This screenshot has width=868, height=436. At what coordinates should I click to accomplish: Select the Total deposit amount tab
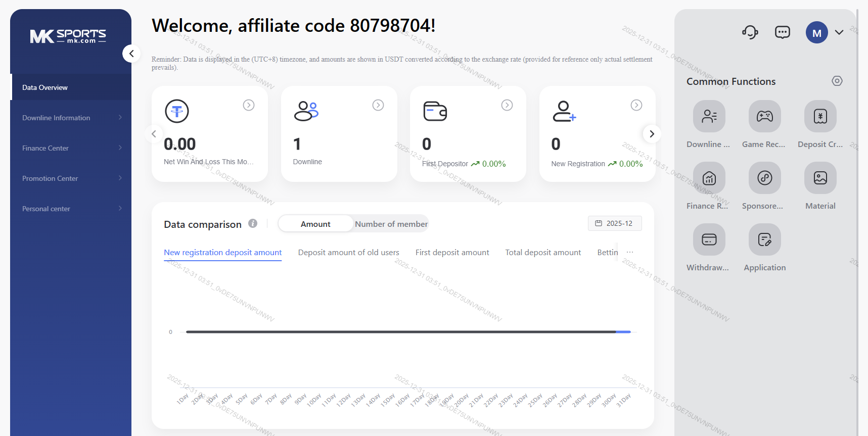[543, 253]
